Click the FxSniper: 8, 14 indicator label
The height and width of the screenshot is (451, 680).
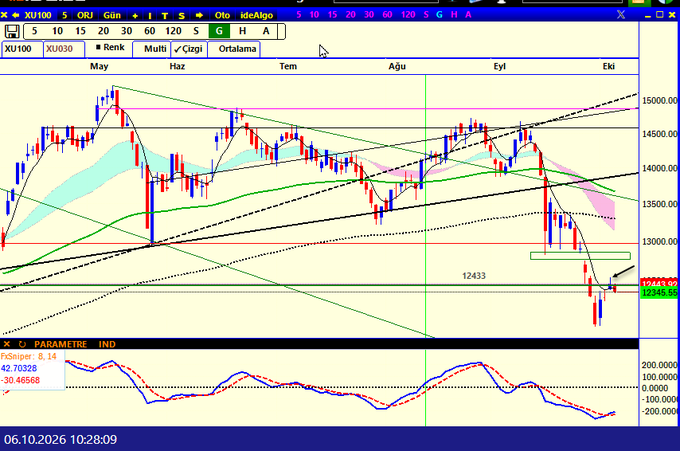[x=29, y=356]
